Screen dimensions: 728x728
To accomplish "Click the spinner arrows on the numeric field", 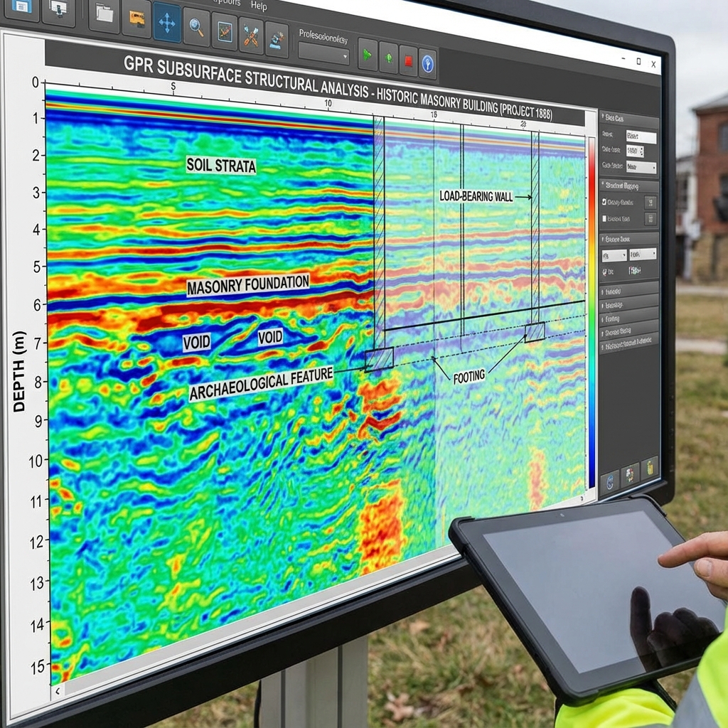I will 641,151.
